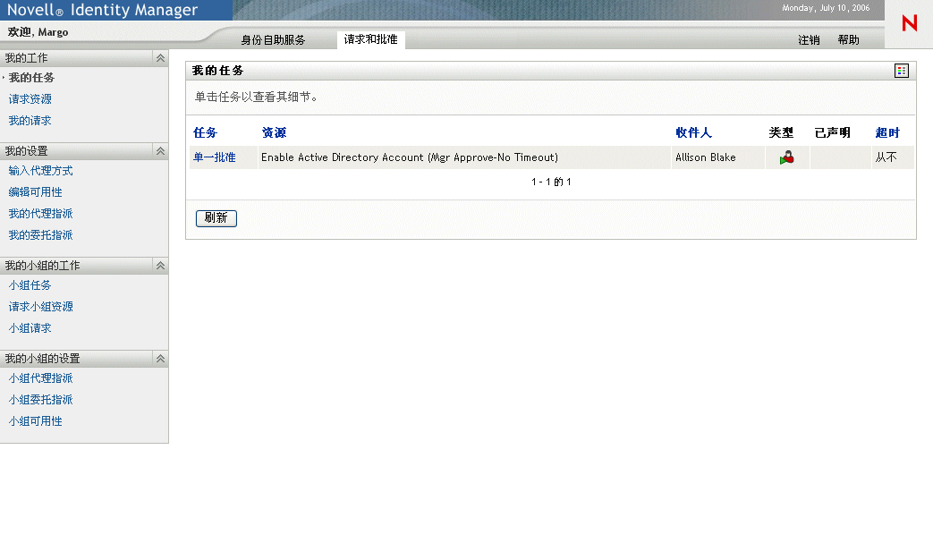Open 请求资源 from the sidebar
The image size is (933, 560).
pyautogui.click(x=30, y=98)
